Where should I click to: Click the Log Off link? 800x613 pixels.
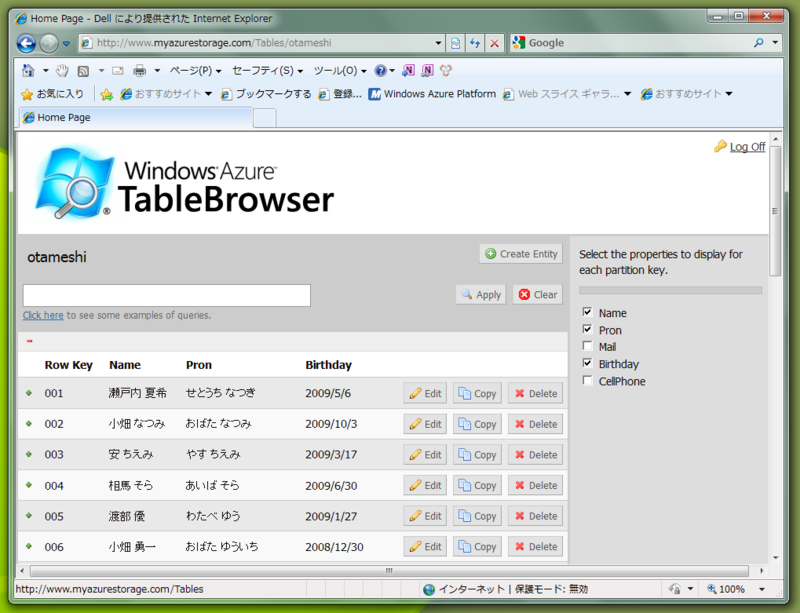[747, 147]
